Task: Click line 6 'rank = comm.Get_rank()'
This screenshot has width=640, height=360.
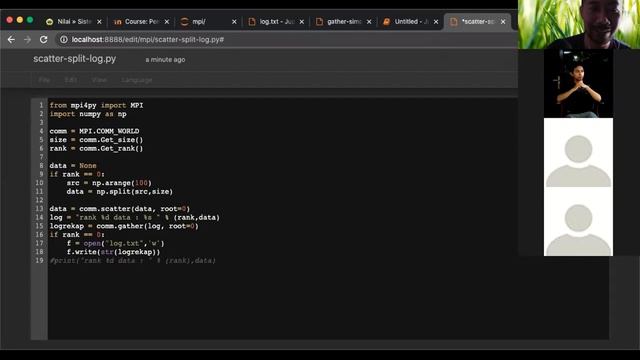Action: coord(96,148)
